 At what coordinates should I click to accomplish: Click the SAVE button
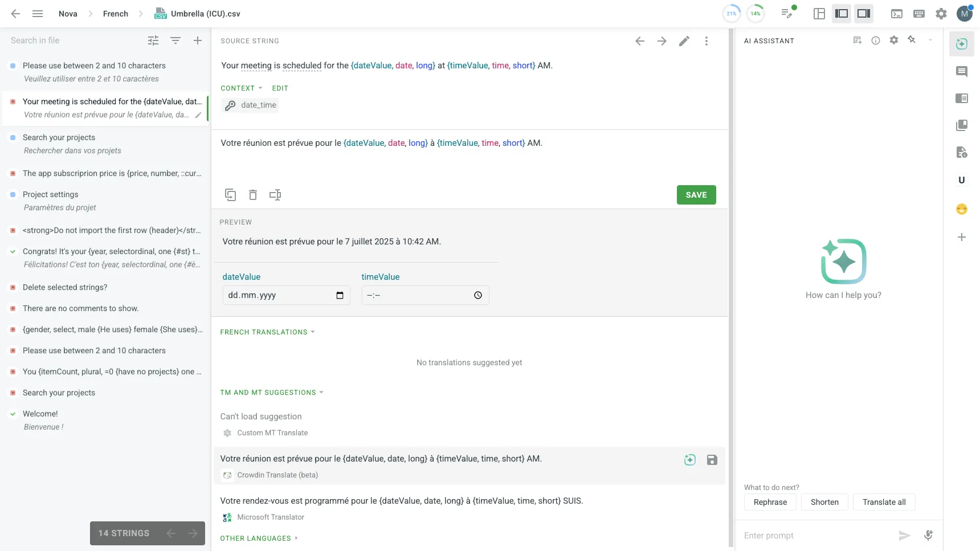696,194
